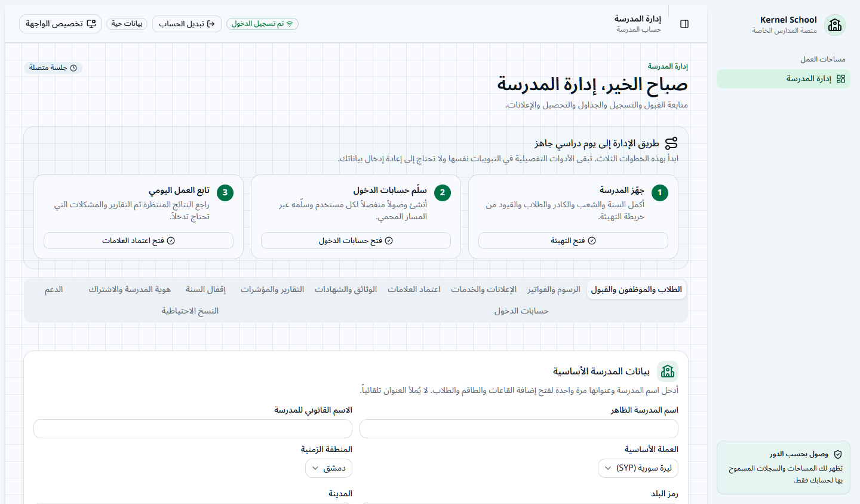Click the shield icon in وصول بحسب الدور
This screenshot has width=860, height=504.
[838, 454]
